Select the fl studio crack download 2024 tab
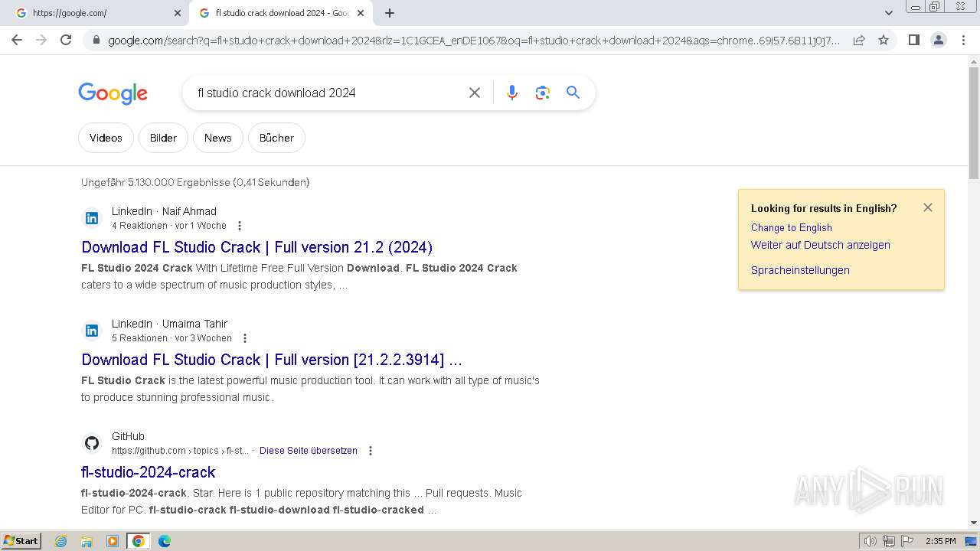 click(281, 13)
